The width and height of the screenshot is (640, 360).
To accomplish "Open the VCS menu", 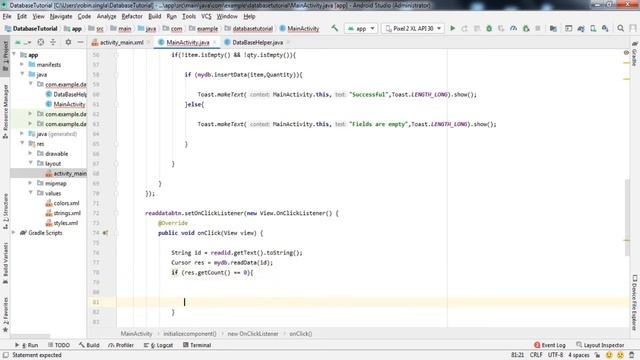I will click(206, 16).
